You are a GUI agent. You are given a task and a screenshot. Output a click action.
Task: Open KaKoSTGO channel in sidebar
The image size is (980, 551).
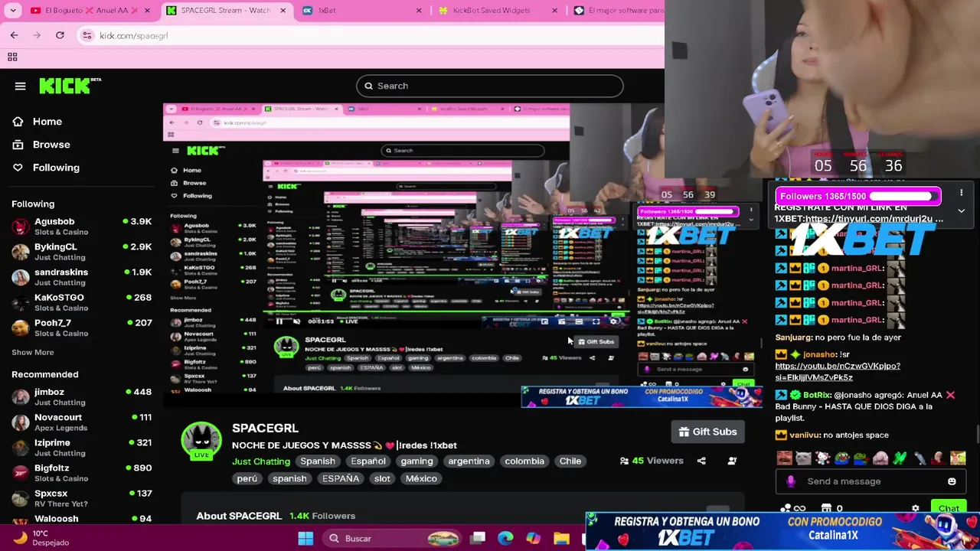click(x=81, y=302)
